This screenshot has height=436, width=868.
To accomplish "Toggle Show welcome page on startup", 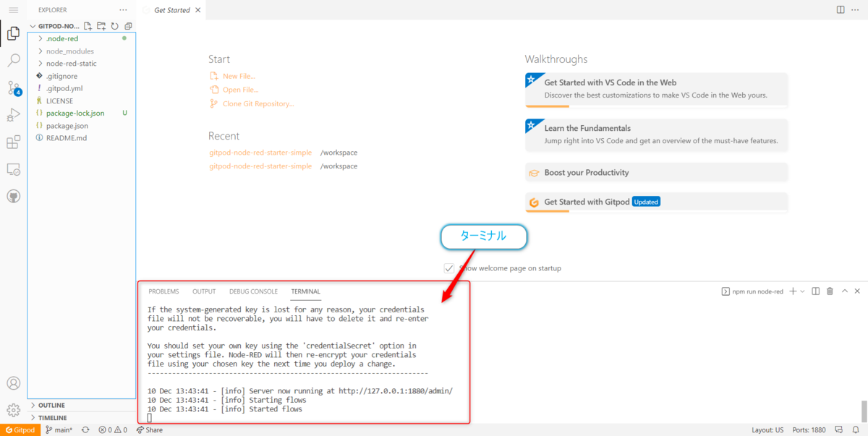I will (449, 268).
